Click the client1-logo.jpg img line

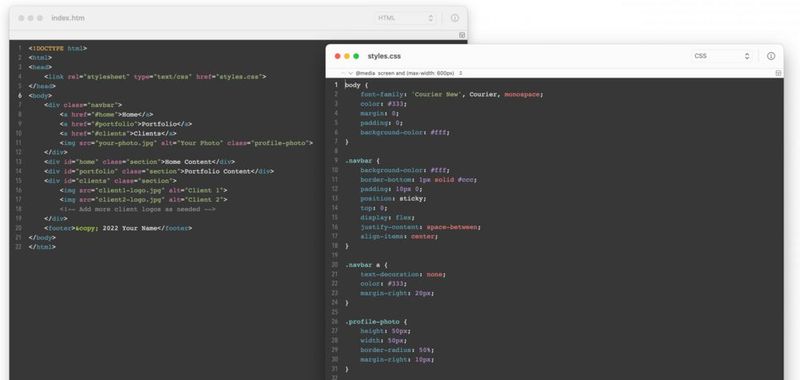(x=143, y=190)
